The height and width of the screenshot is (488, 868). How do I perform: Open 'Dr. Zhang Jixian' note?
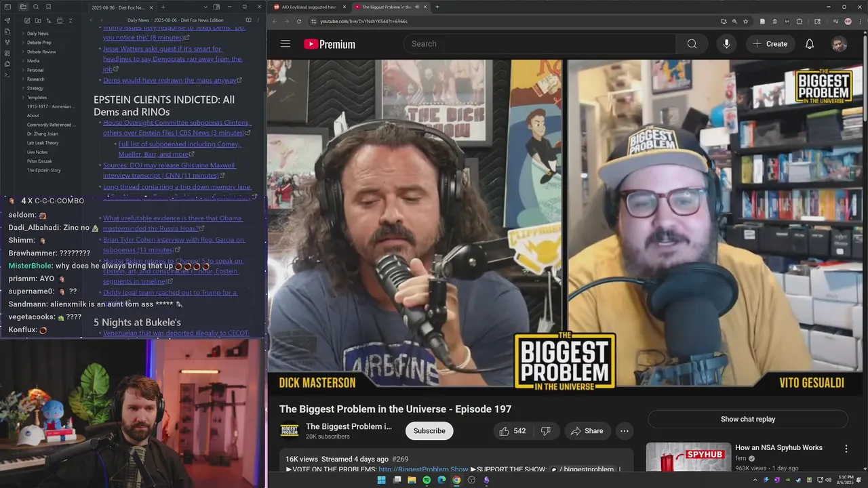pyautogui.click(x=43, y=134)
